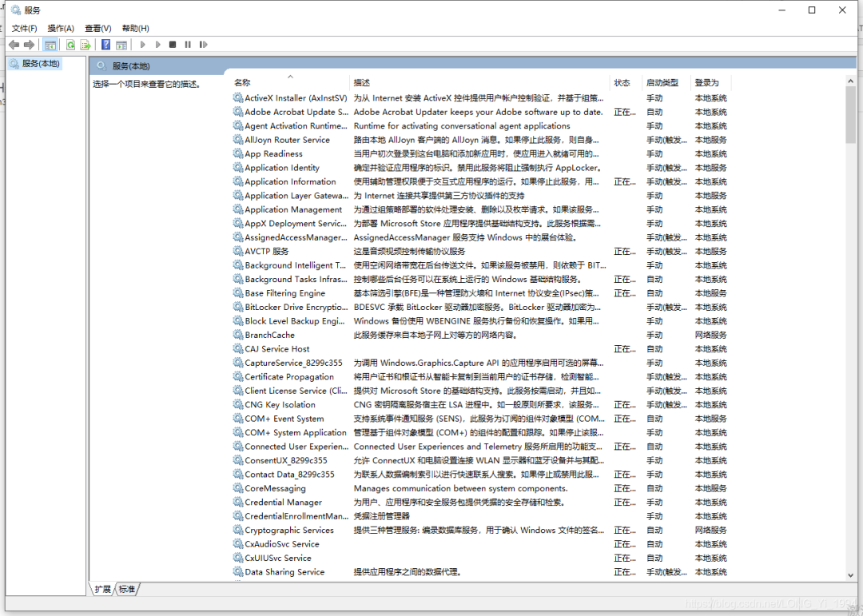Click the Start Service play icon

click(x=142, y=45)
